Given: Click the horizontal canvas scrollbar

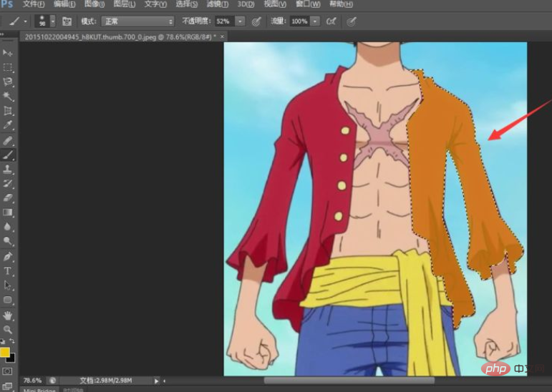Looking at the screenshot, I should tap(349, 381).
